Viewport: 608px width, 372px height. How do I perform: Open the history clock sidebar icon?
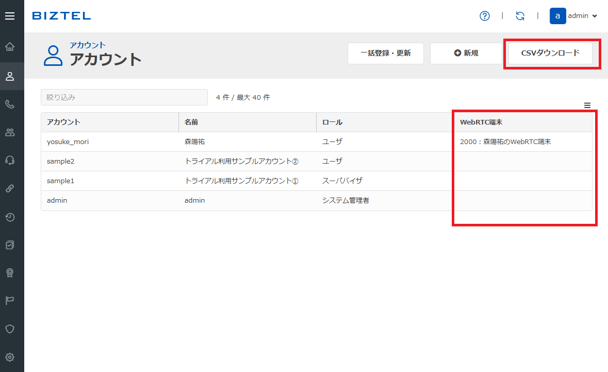click(10, 217)
